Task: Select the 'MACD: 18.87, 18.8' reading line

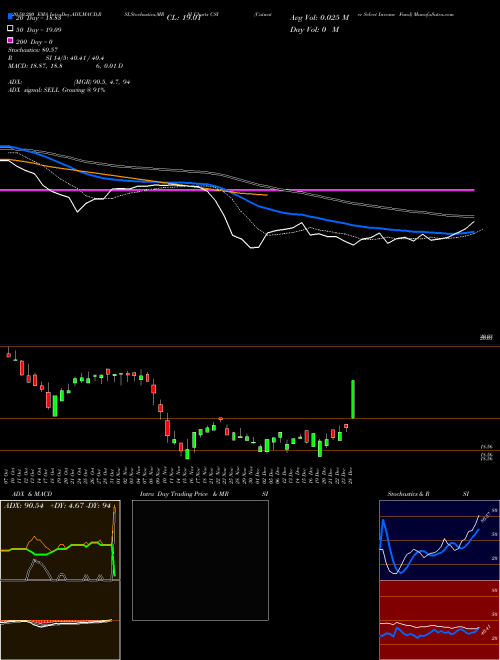Action: pyautogui.click(x=36, y=66)
